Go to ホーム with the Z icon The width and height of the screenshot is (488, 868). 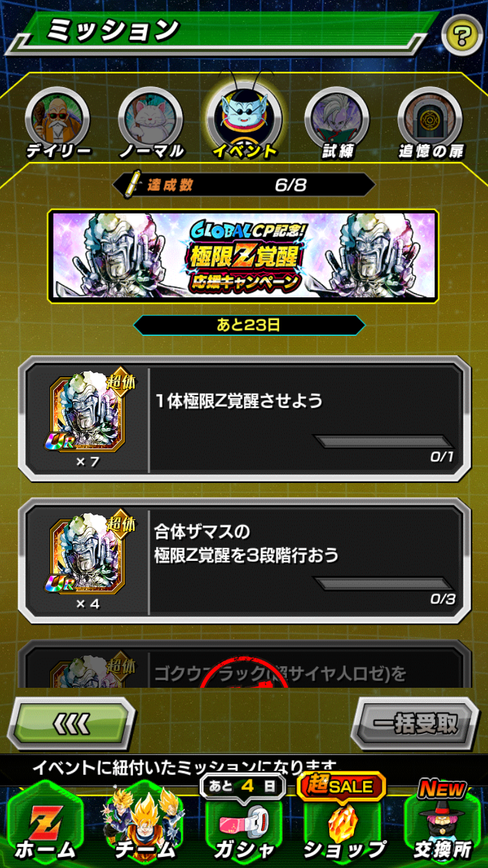[46, 826]
